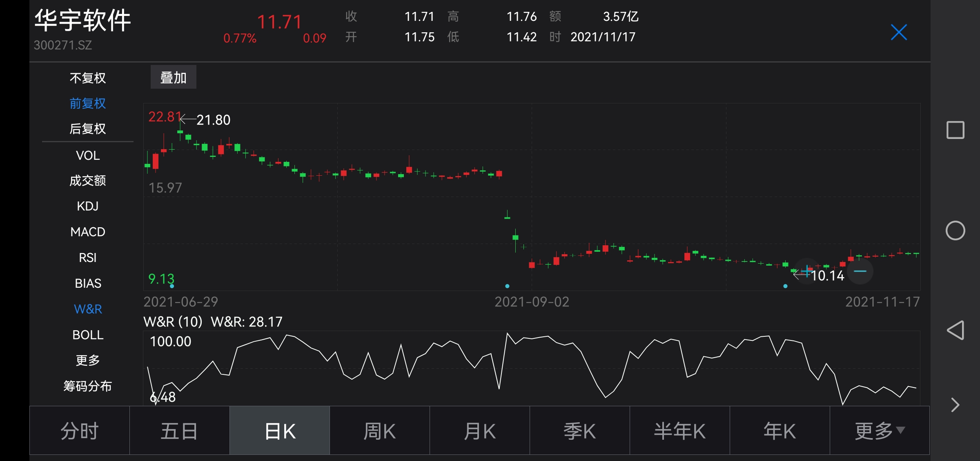Switch to the 分时 tab
This screenshot has height=461, width=980.
80,431
